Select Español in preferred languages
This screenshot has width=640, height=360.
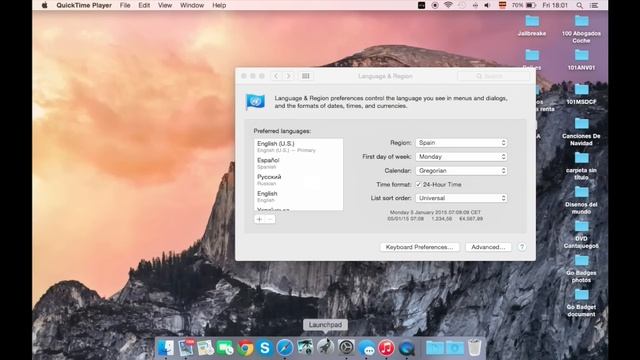click(x=298, y=163)
